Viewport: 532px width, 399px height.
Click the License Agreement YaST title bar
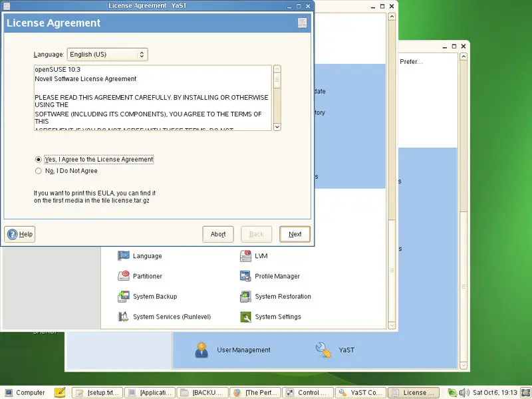(x=148, y=6)
